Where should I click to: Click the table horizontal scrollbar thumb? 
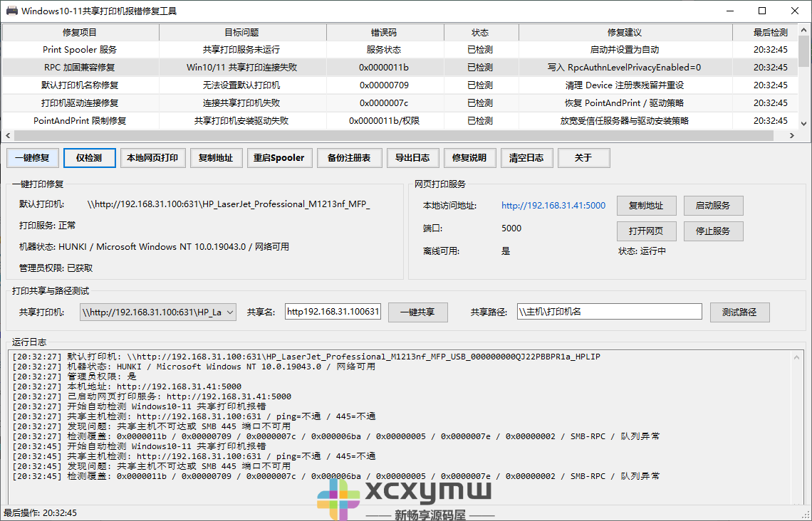(394, 135)
